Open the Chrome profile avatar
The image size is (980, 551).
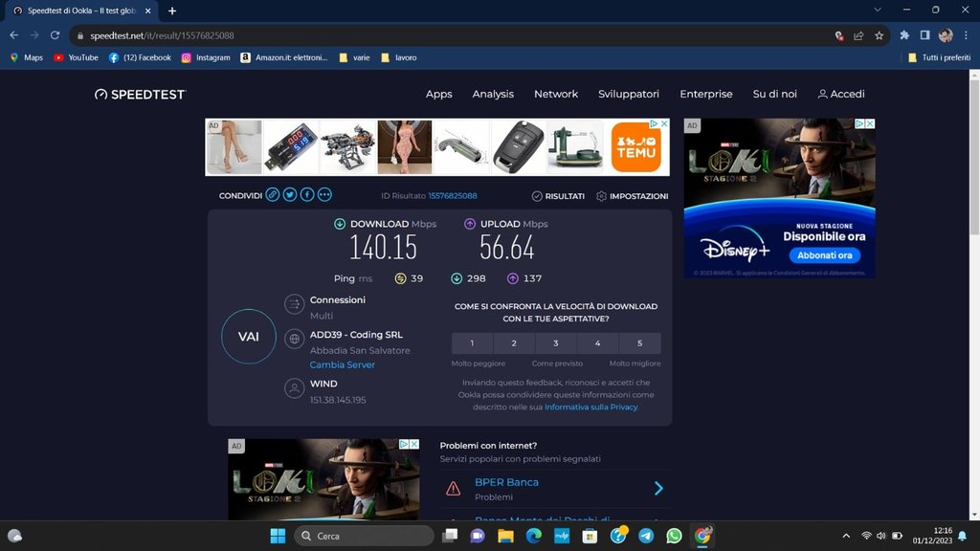coord(946,35)
